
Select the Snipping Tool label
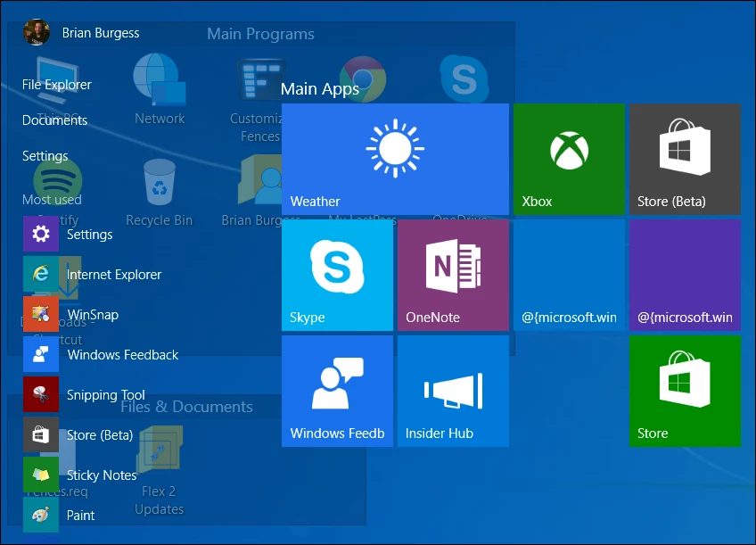(x=105, y=395)
